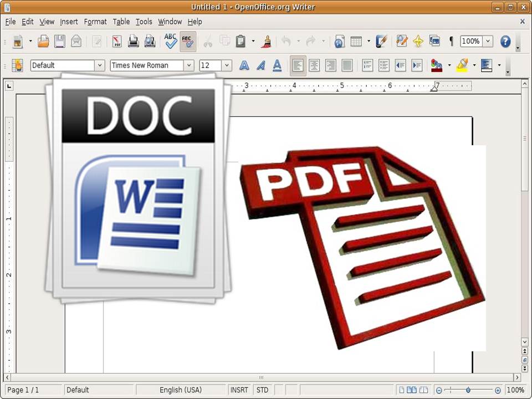This screenshot has width=532, height=399.
Task: Expand the Paste options arrow
Action: tap(253, 42)
